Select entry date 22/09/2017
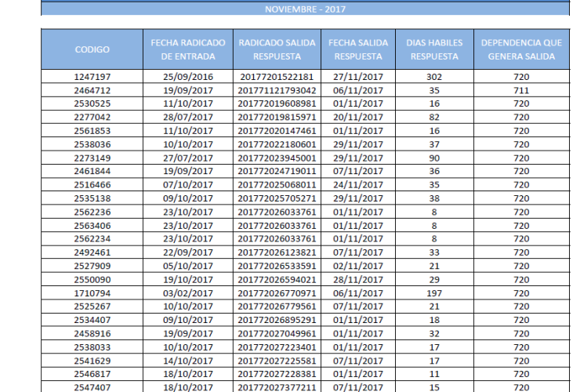The image size is (580, 392). [188, 252]
